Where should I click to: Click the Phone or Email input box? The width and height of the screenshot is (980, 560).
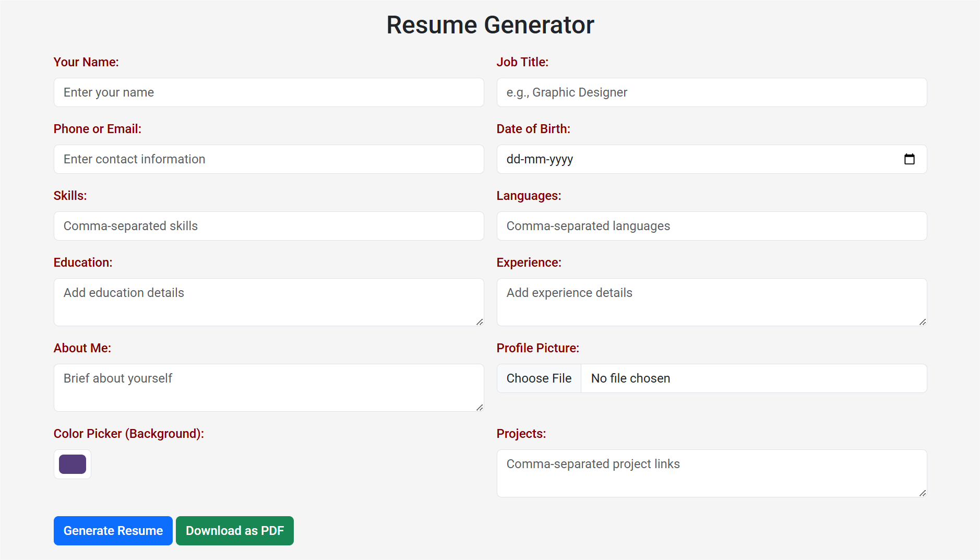[269, 159]
